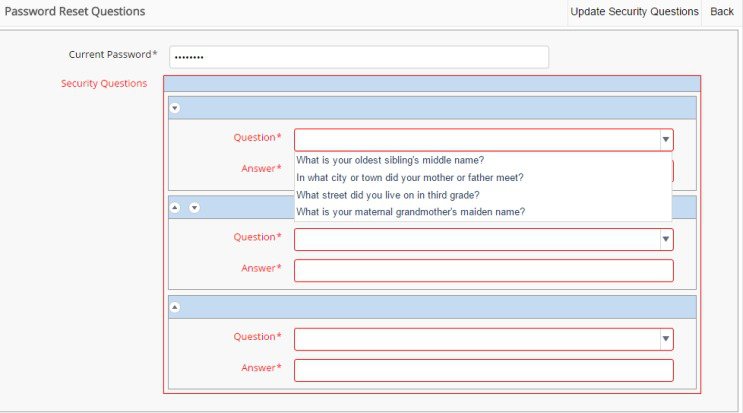
Task: Select "What is your maternal grandmother's maiden name?"
Action: 411,212
